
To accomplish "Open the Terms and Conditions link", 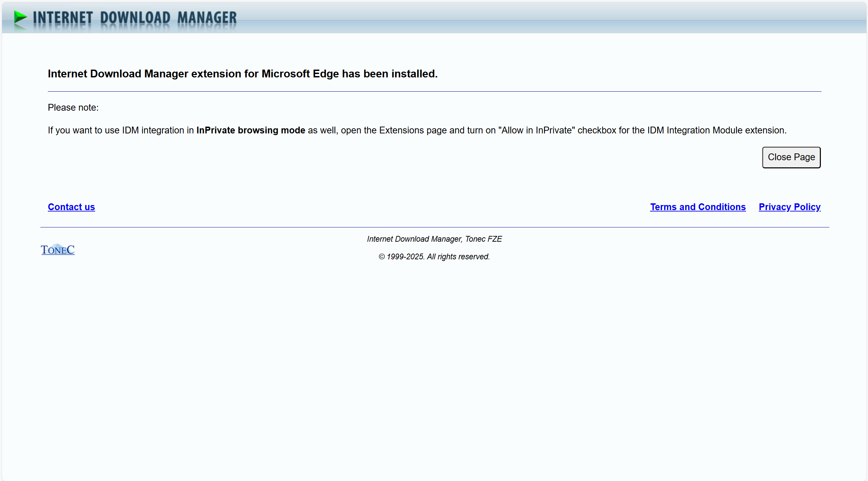I will click(698, 207).
